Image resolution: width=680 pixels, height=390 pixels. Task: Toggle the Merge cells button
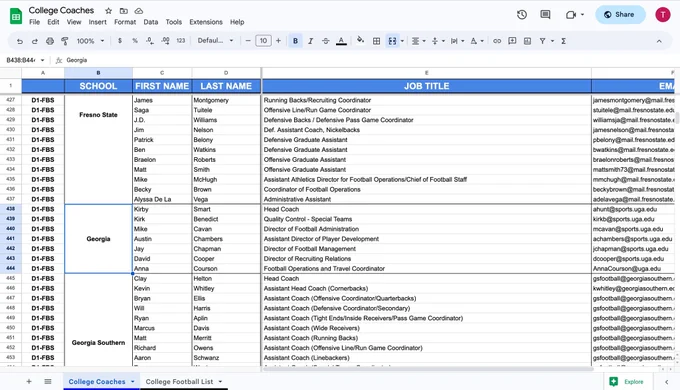[392, 41]
